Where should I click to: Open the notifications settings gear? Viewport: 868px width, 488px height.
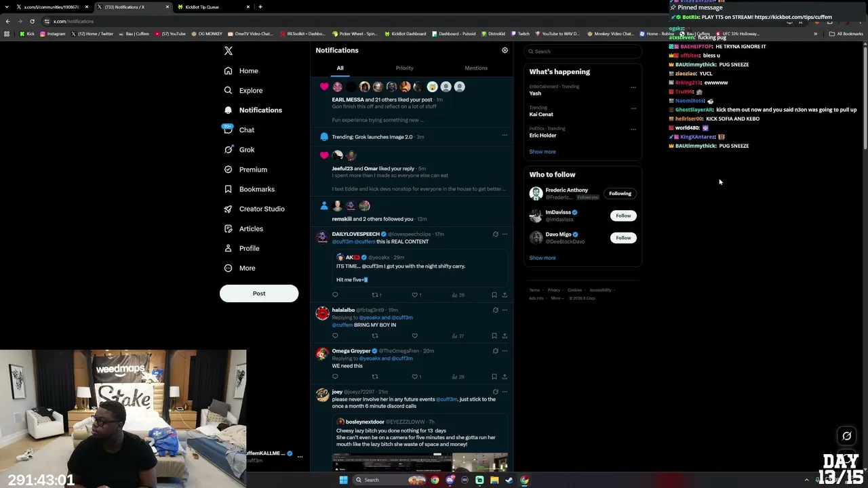[x=505, y=50]
